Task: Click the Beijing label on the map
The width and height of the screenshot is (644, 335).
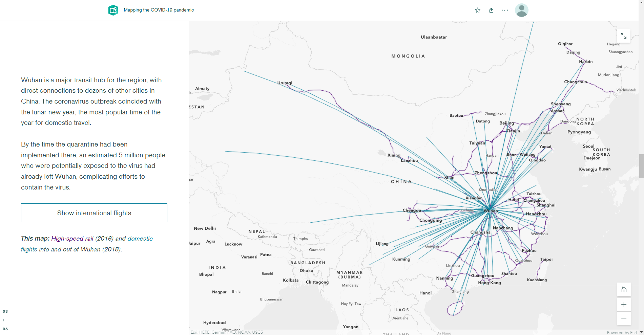Action: click(x=507, y=123)
